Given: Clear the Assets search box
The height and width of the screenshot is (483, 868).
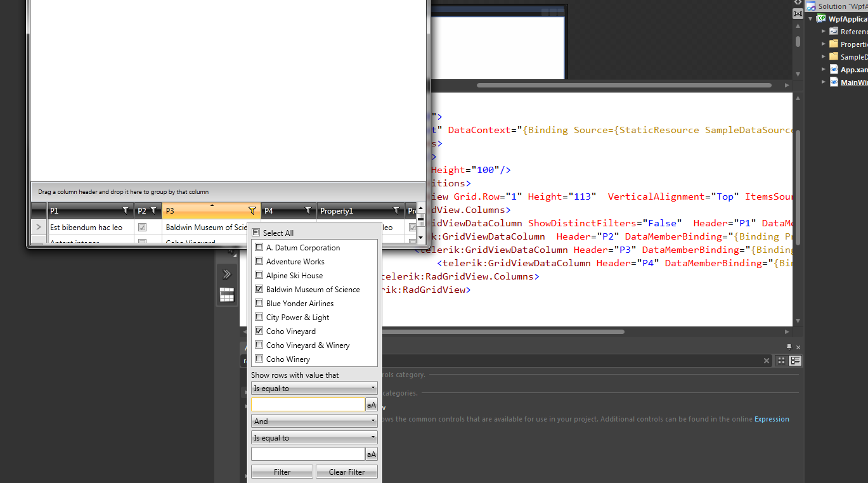Looking at the screenshot, I should pos(767,361).
